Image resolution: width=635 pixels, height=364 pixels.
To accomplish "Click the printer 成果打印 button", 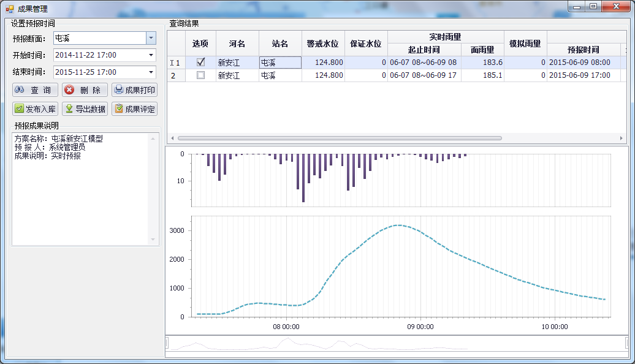I will click(x=134, y=90).
